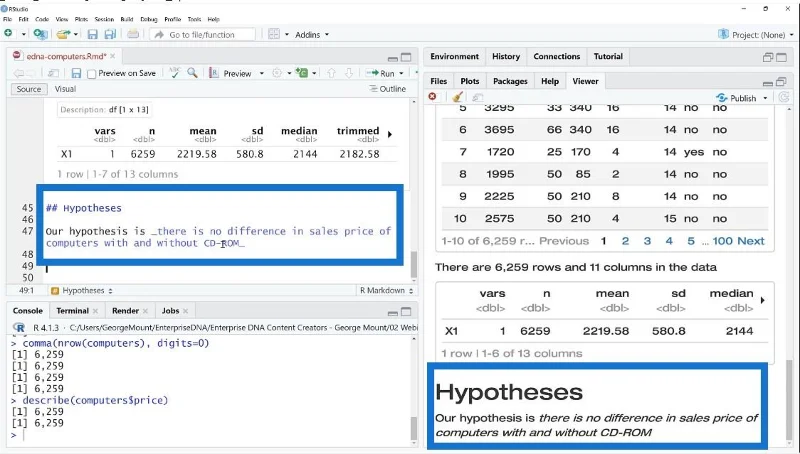Click the Create a project icon
This screenshot has height=454, width=800.
click(40, 34)
